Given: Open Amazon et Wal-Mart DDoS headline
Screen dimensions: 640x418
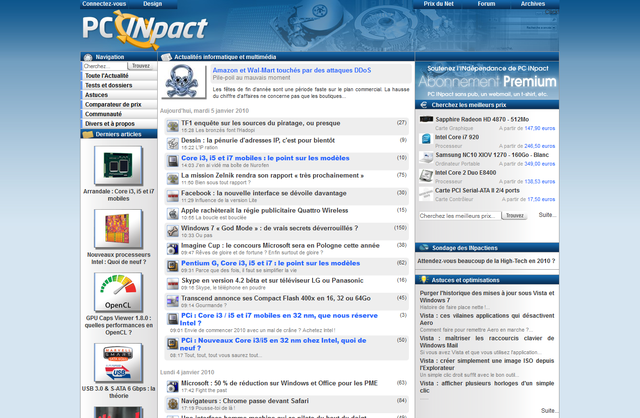Looking at the screenshot, I should click(x=292, y=70).
